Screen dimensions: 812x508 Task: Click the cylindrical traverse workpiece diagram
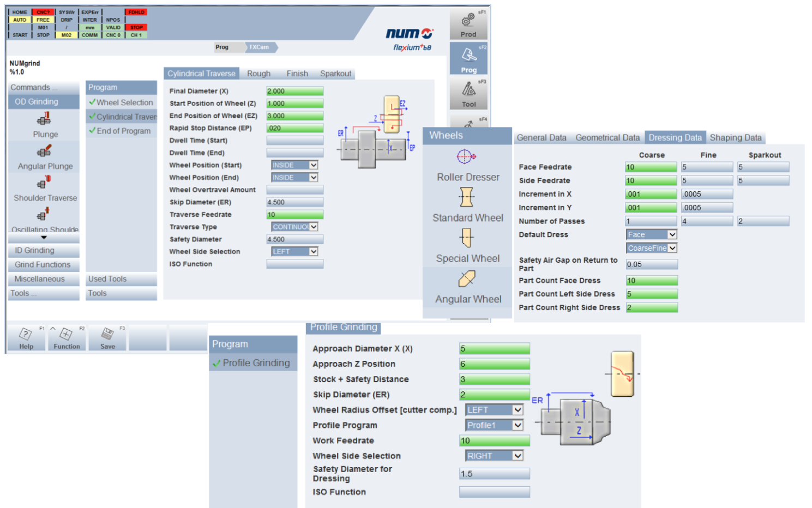tap(376, 132)
